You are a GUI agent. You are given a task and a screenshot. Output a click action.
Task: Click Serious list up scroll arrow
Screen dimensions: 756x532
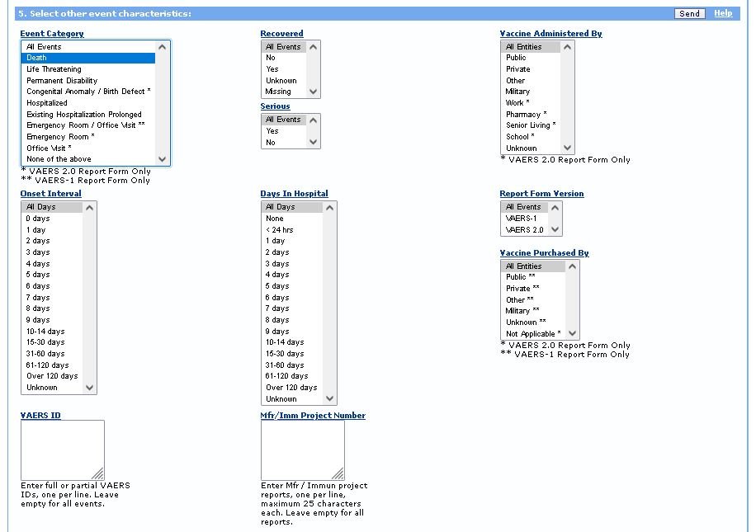pyautogui.click(x=314, y=120)
